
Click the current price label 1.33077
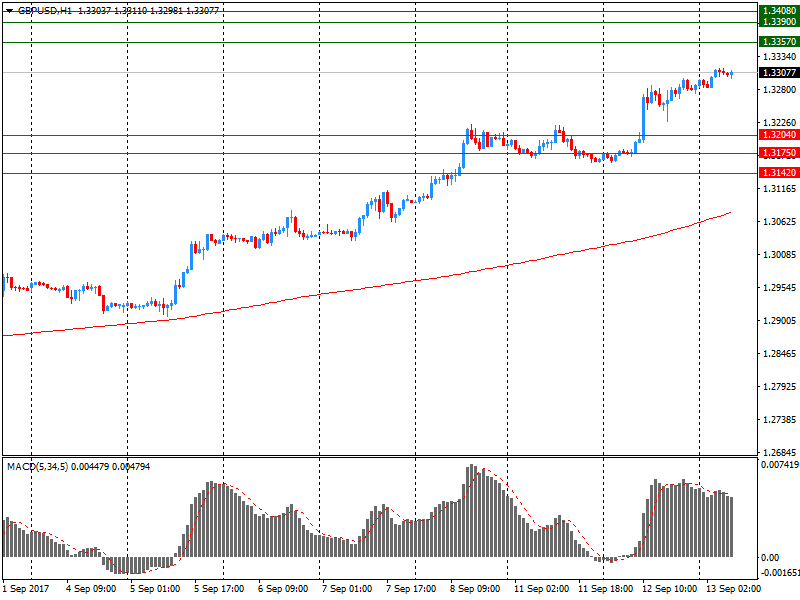[779, 72]
